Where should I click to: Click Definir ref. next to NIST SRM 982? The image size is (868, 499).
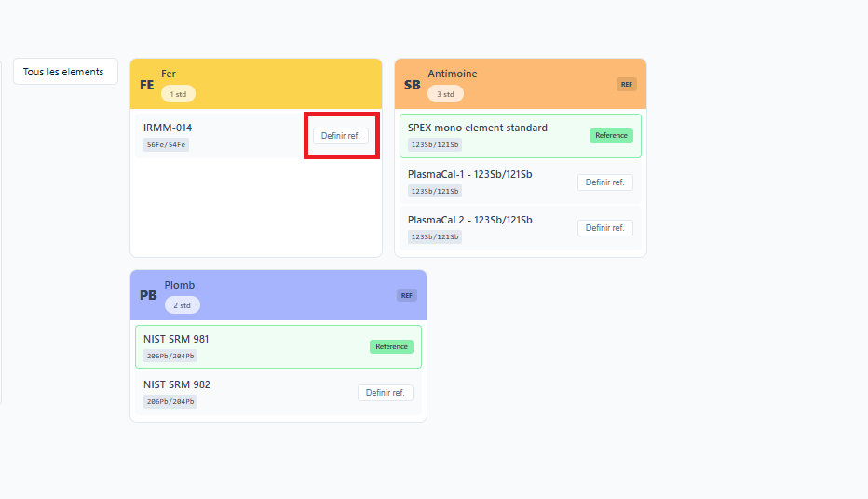click(385, 393)
